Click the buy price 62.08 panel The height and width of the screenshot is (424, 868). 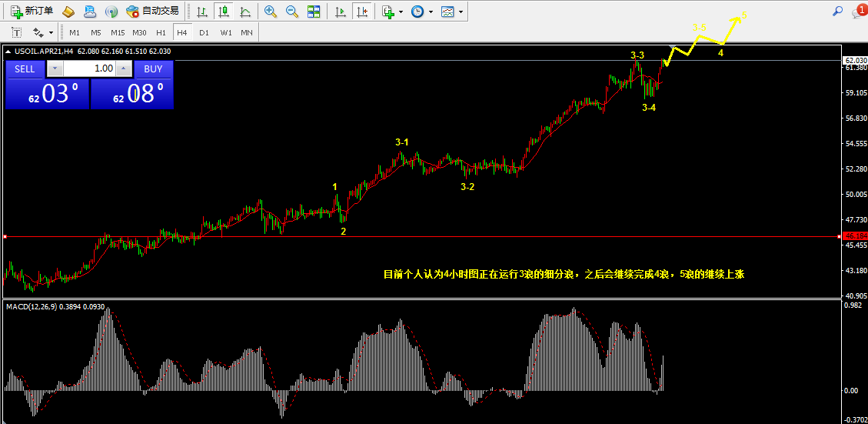pos(131,94)
